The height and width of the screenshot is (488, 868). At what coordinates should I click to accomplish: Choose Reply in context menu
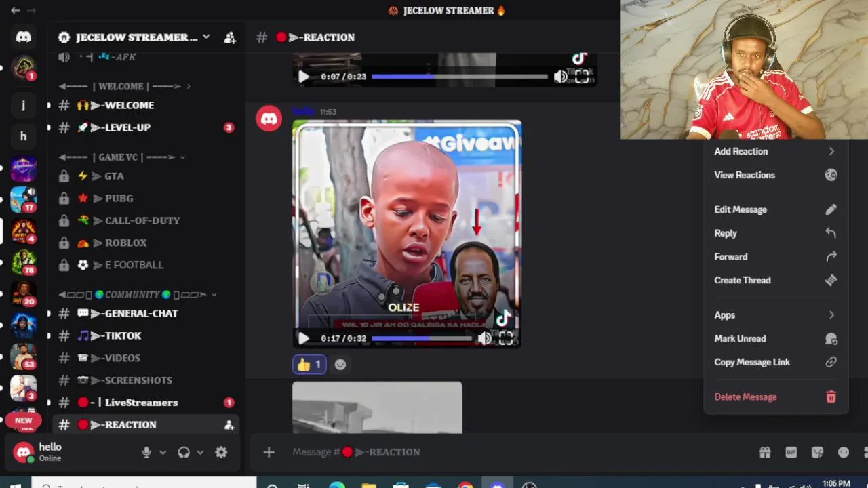pos(776,233)
